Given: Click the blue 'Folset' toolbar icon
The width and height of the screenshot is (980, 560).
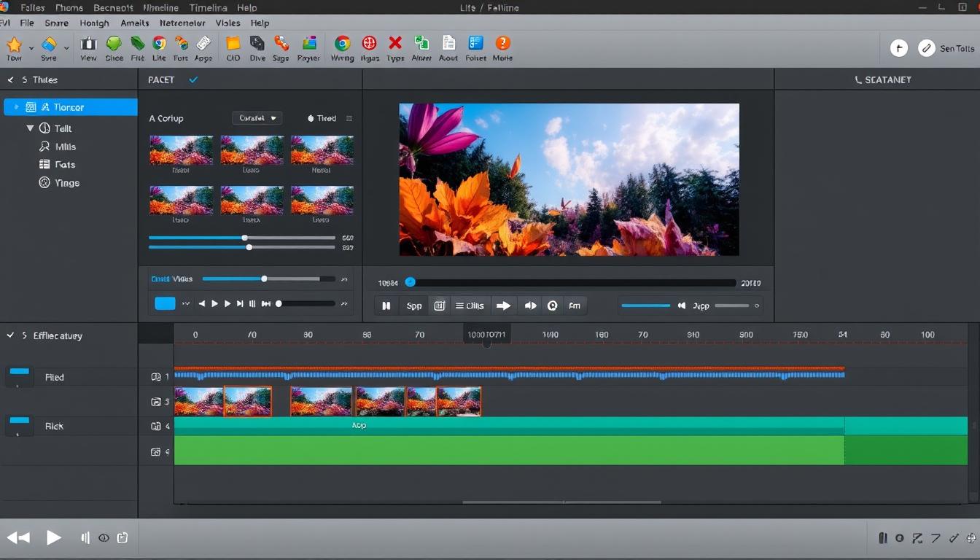Looking at the screenshot, I should click(476, 44).
